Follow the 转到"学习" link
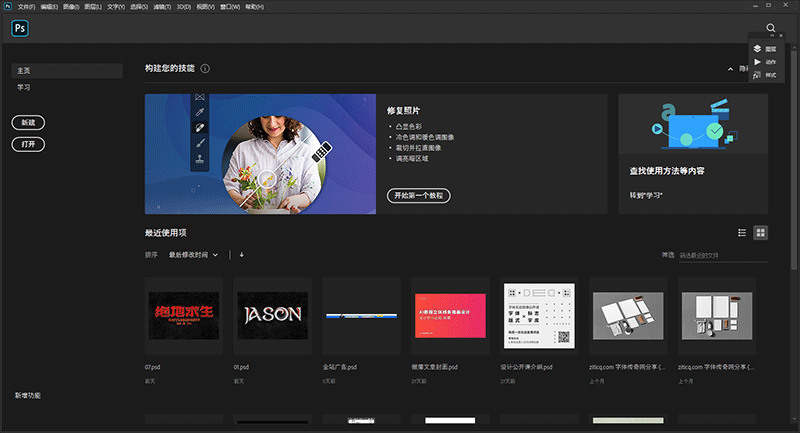Viewport: 800px width, 433px height. (645, 195)
